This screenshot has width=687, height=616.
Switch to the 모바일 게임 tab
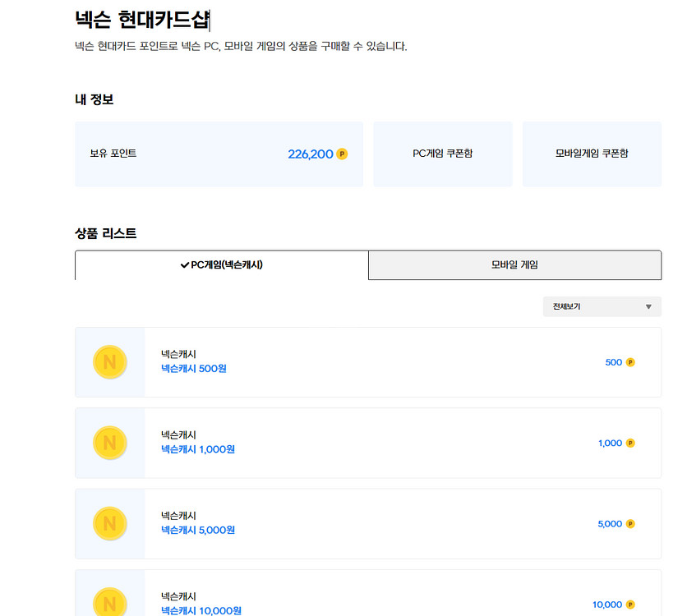(514, 264)
